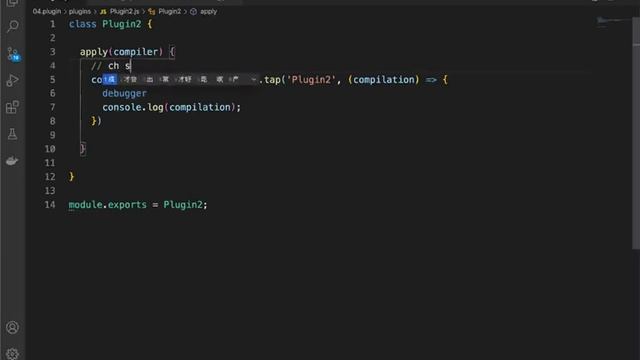Click 'class Plugin2 {' declaration
Viewport: 640px width, 360px height.
point(110,24)
